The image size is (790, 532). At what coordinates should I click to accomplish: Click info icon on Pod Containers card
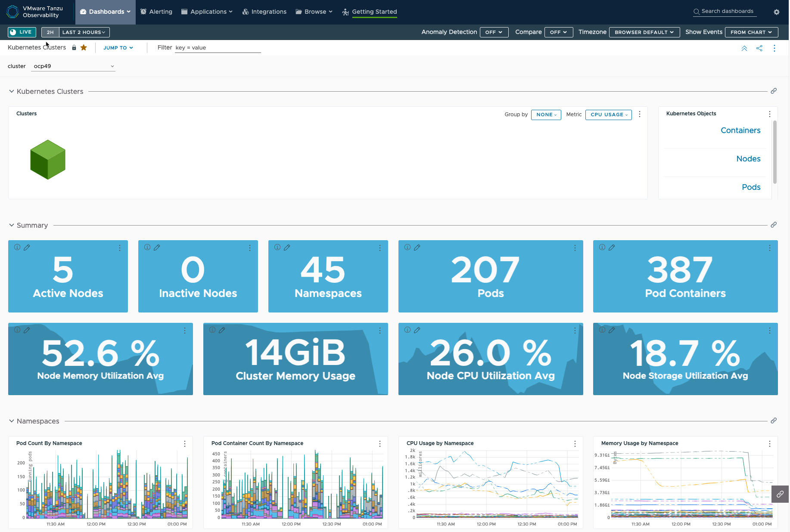602,247
